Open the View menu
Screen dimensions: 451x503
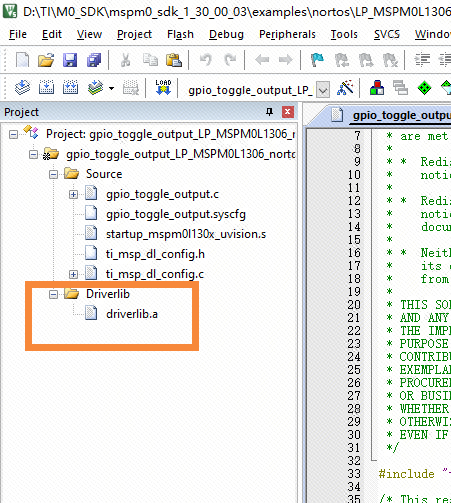[x=89, y=34]
